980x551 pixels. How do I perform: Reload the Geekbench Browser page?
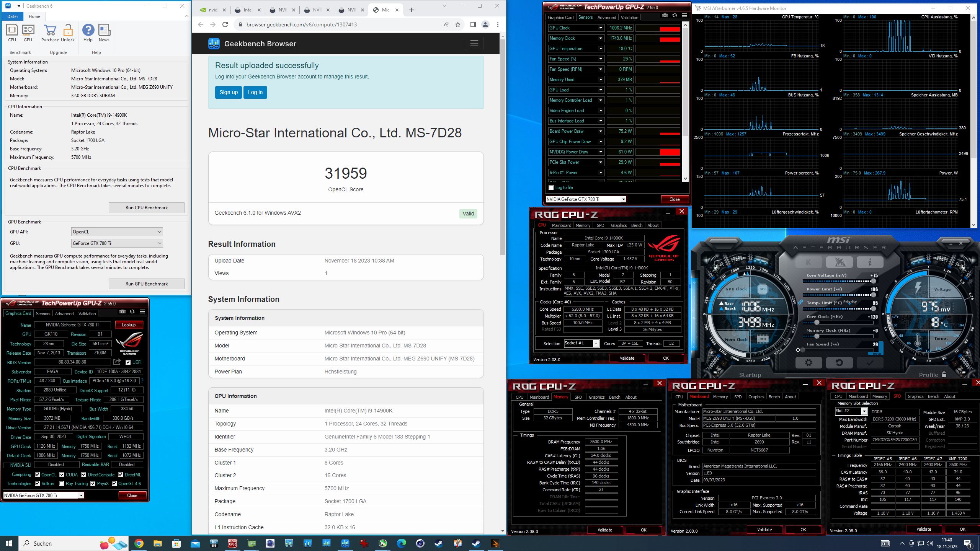225,24
